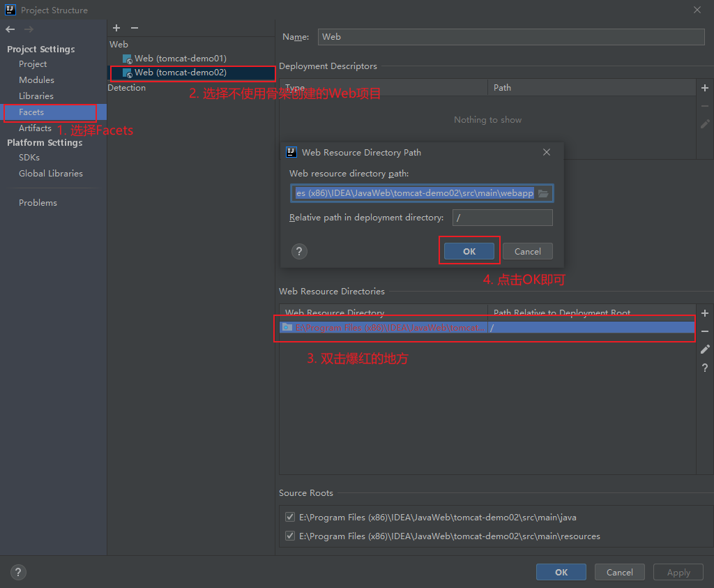Open Project settings section
The height and width of the screenshot is (588, 714).
pos(33,64)
